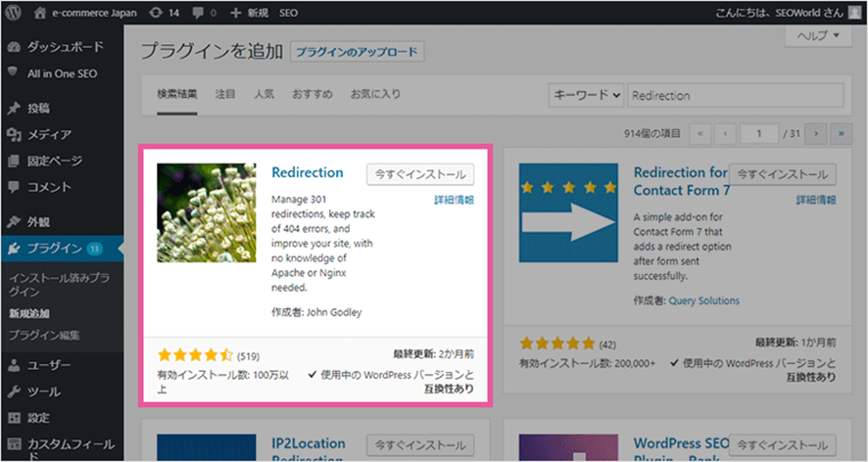This screenshot has height=462, width=868.
Task: Jump to the last results page
Action: coord(842,133)
